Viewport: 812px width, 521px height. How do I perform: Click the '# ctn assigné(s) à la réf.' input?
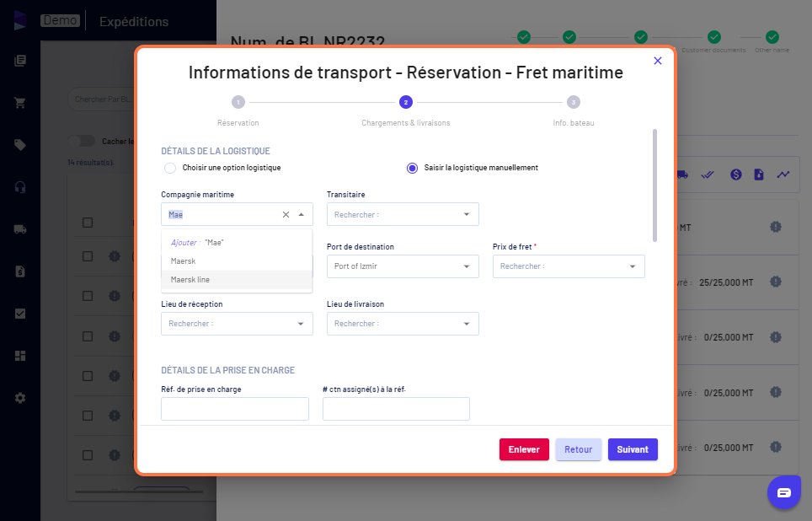click(396, 409)
